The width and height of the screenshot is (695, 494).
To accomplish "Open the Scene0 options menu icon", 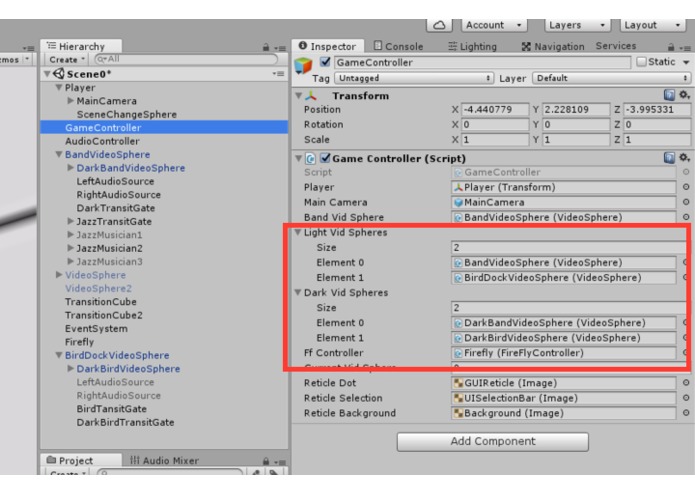I will tap(278, 74).
